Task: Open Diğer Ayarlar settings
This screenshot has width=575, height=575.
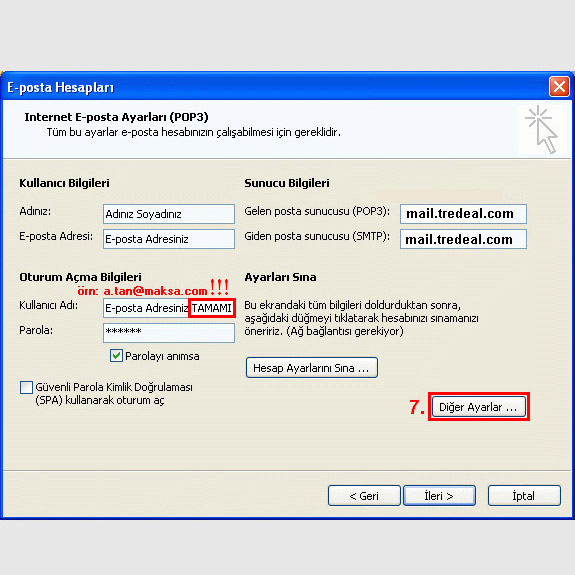Action: point(479,407)
